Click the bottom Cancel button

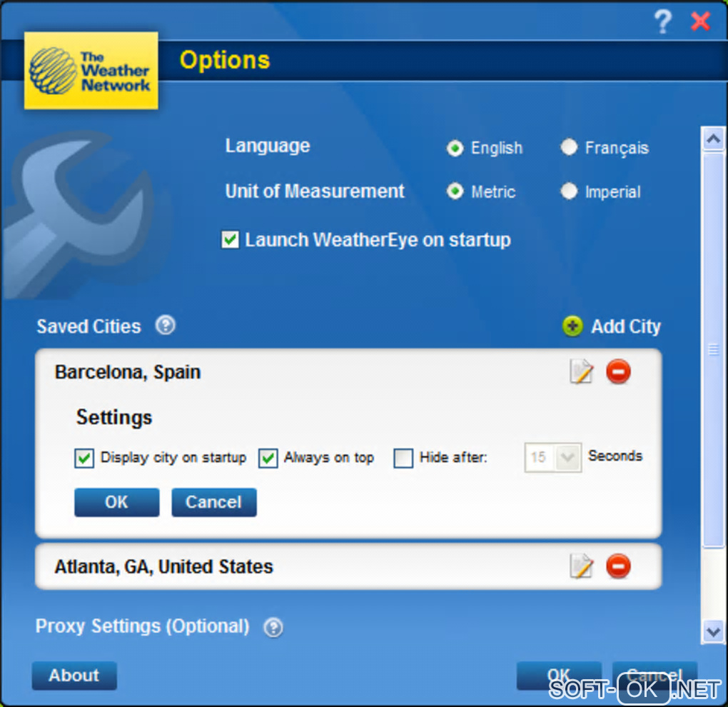pos(654,676)
